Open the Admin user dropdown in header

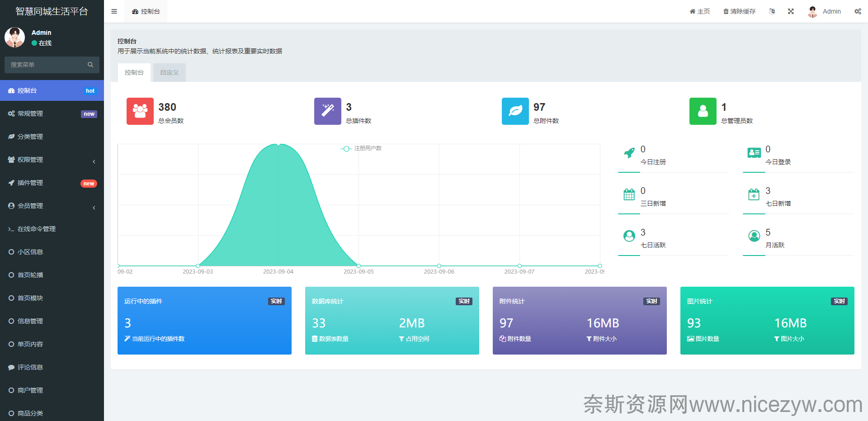coord(825,11)
